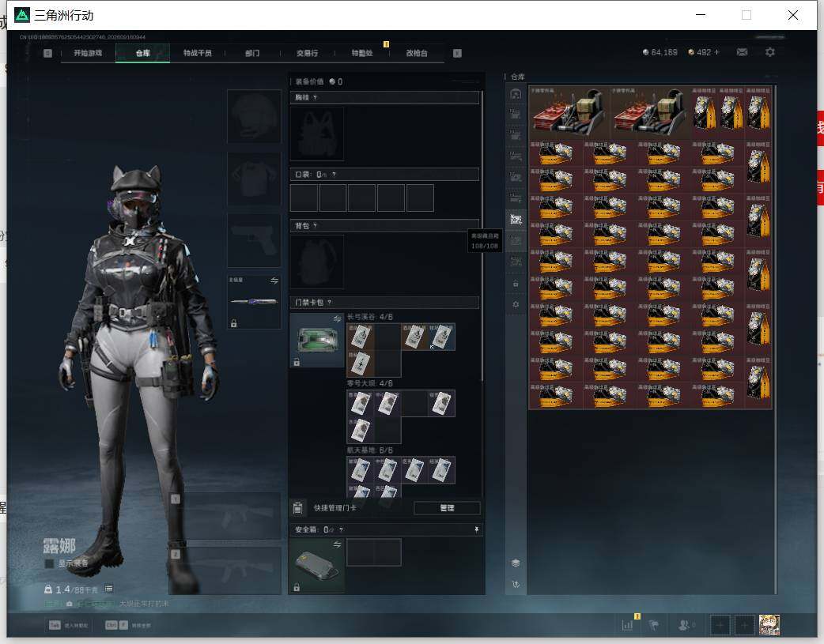This screenshot has width=824, height=644.
Task: Select the highlighted warehouse sidebar storage tab
Action: click(x=516, y=220)
